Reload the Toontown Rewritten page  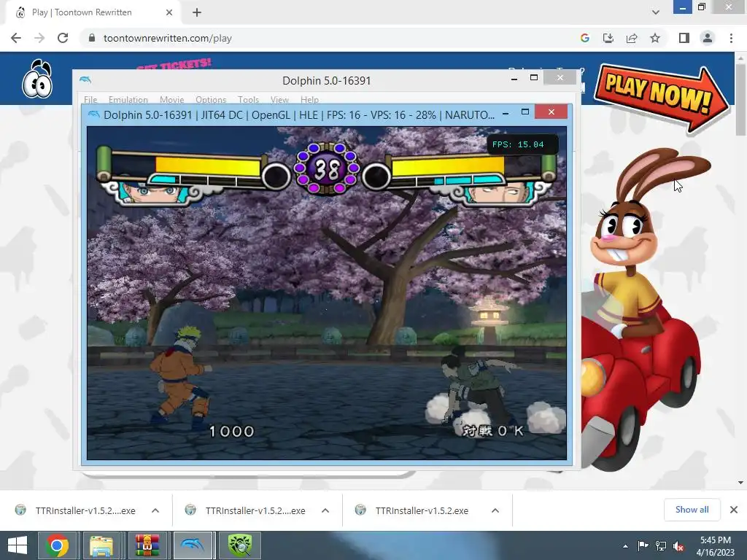coord(63,38)
